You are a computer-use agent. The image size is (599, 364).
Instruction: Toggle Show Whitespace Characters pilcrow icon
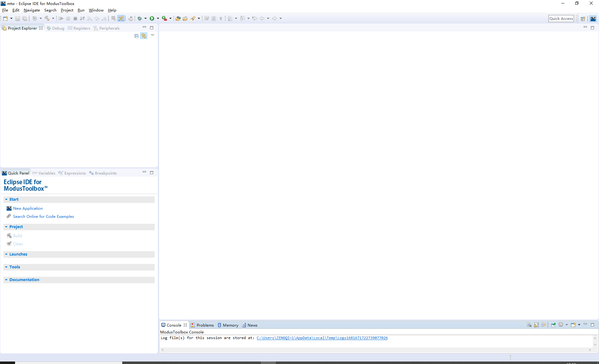pos(221,18)
